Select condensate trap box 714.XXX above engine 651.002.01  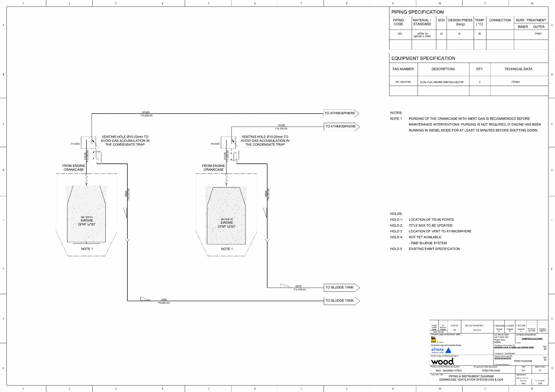[88, 143]
